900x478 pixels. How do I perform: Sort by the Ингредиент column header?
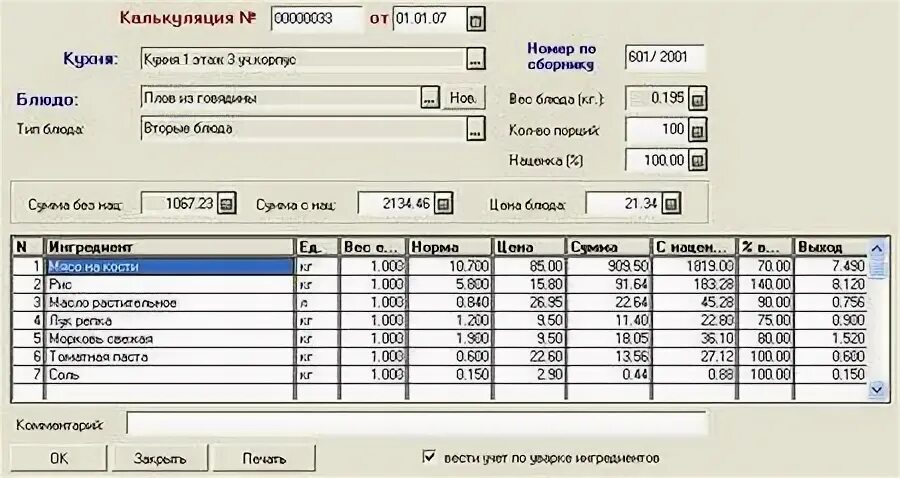[x=169, y=247]
